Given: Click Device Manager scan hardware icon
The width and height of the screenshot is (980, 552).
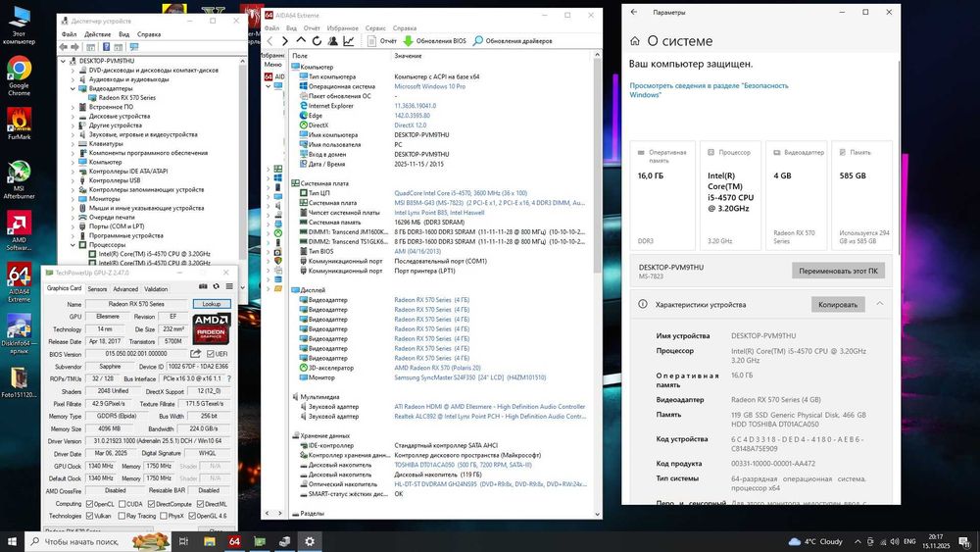Looking at the screenshot, I should pos(134,47).
